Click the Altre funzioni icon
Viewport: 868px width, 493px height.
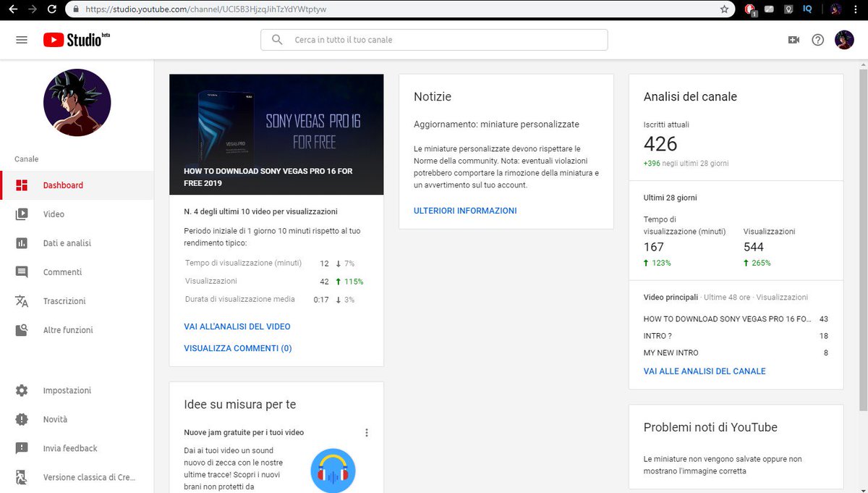(x=22, y=330)
